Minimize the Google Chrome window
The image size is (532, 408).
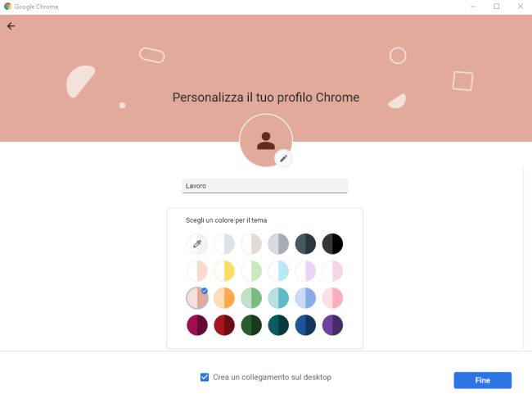473,6
